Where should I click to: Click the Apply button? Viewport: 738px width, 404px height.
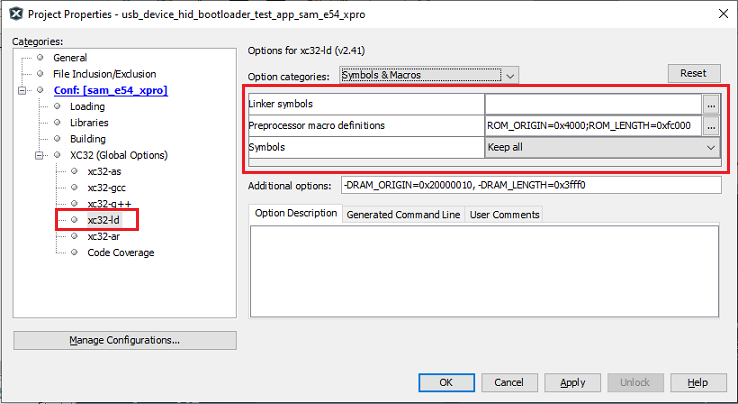[x=573, y=382]
